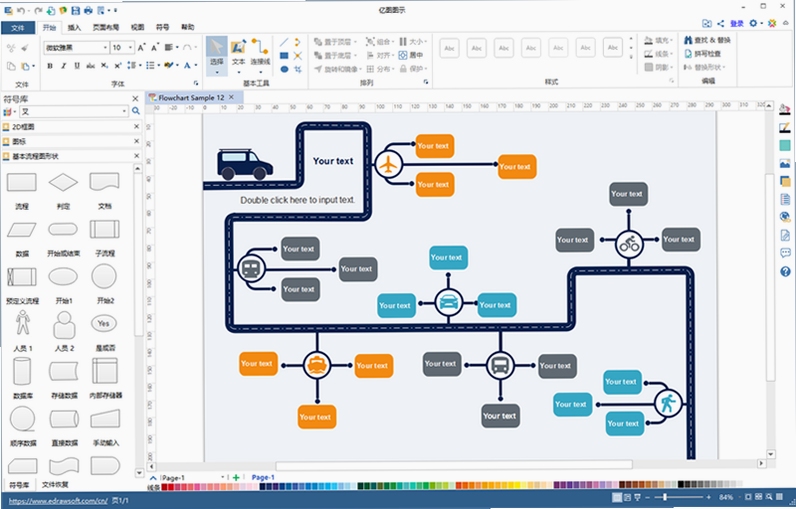Click the 登录 login link

[x=737, y=23]
